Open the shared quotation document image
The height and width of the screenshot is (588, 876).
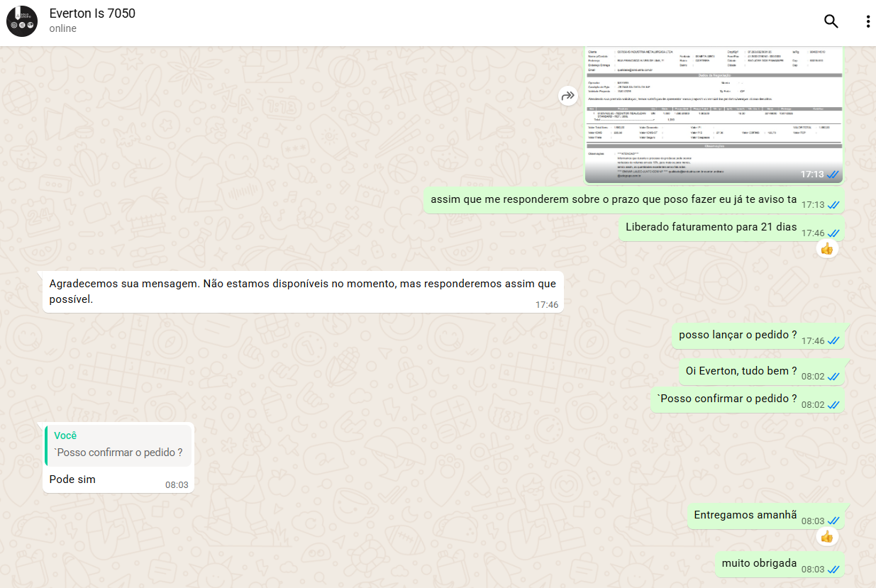coord(713,110)
